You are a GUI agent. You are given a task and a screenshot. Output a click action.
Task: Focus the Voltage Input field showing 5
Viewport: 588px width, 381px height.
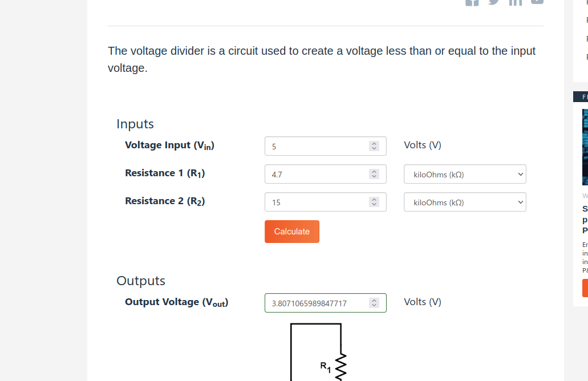pyautogui.click(x=317, y=147)
